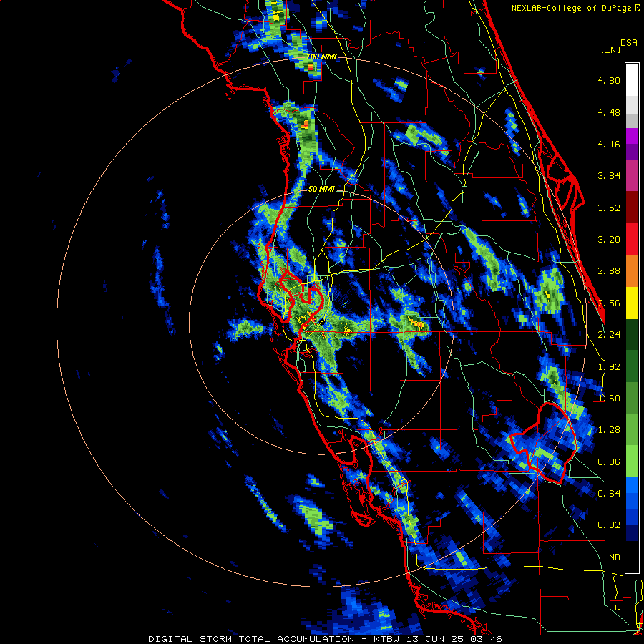
Task: Click the 3.20 legend value
Action: point(609,240)
